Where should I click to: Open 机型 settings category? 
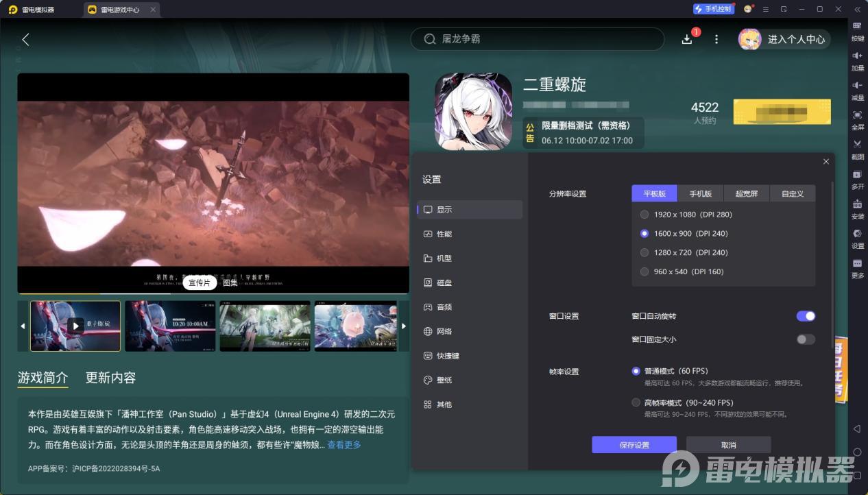[470, 258]
